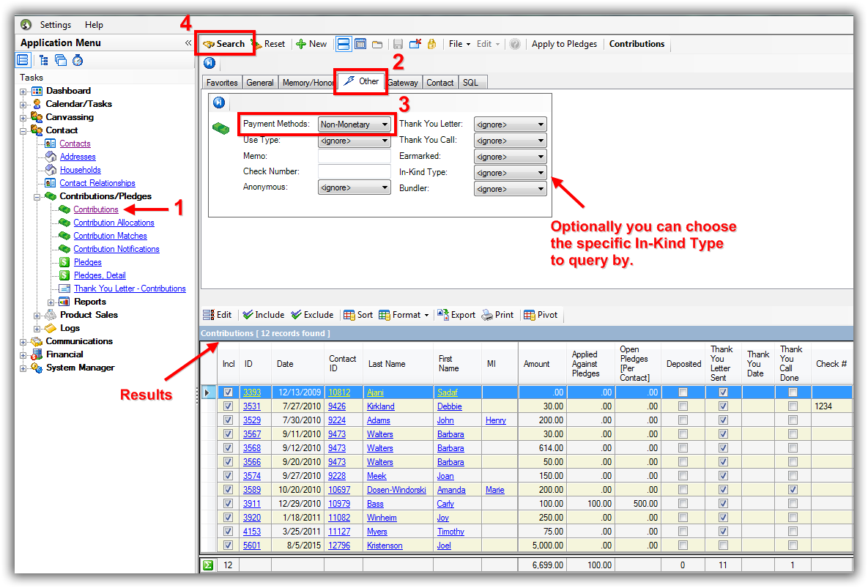Image resolution: width=868 pixels, height=588 pixels.
Task: Switch to the Memory/Honor tab
Action: (307, 83)
